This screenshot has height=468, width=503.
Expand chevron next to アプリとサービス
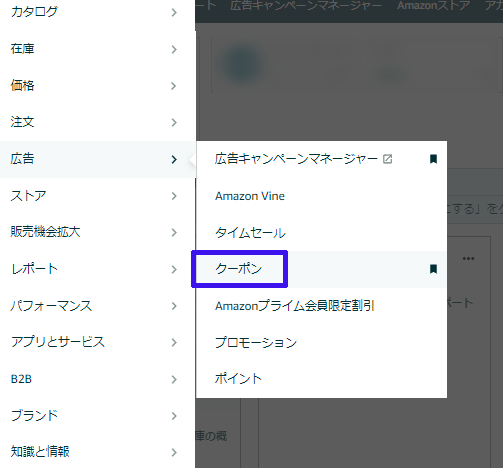(x=174, y=343)
